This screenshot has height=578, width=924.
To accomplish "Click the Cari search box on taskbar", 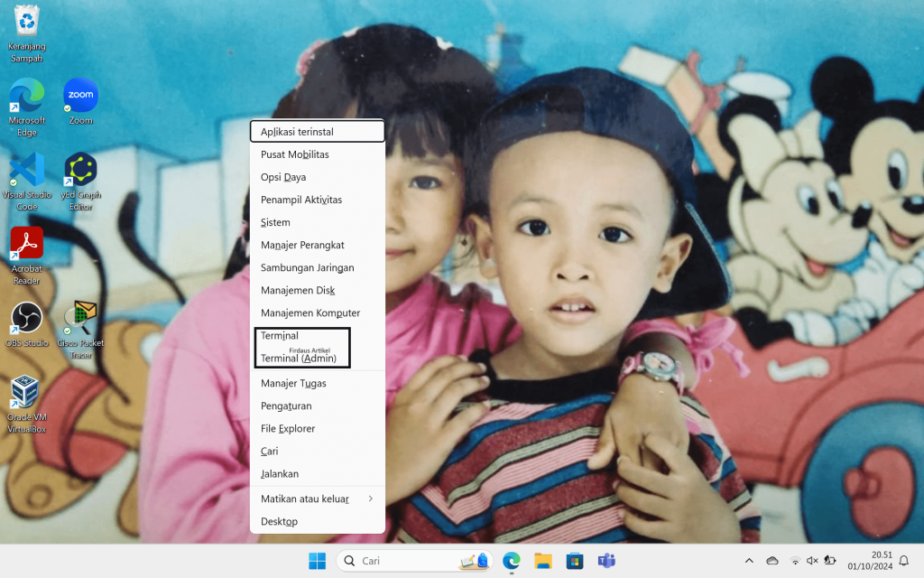I will click(406, 561).
